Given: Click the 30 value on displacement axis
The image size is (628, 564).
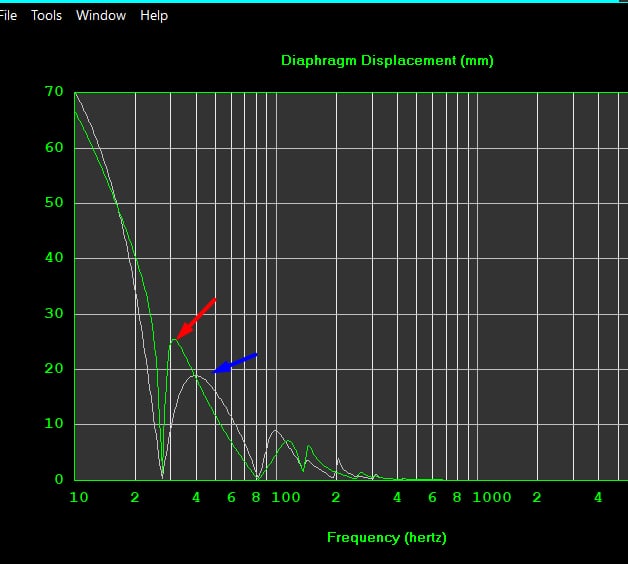Looking at the screenshot, I should pyautogui.click(x=54, y=313).
